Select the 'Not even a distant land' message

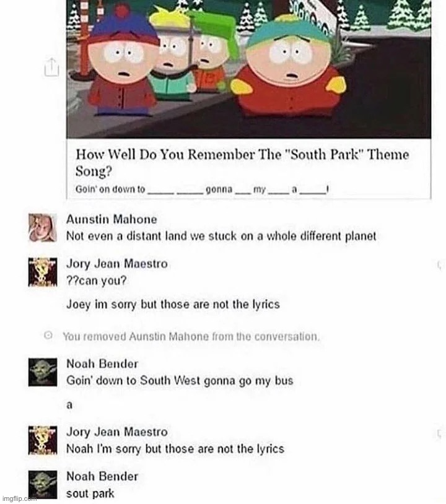click(x=221, y=237)
